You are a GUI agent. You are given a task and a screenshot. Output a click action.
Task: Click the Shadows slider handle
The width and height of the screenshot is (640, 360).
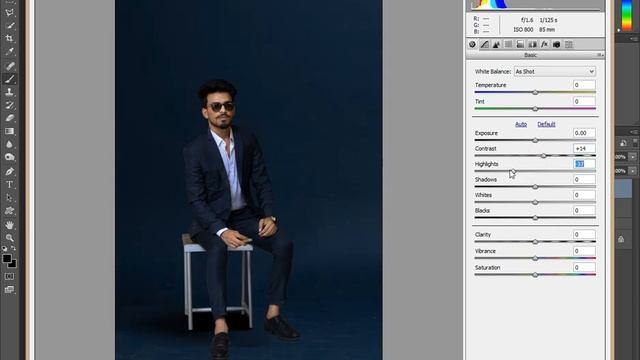click(x=535, y=187)
